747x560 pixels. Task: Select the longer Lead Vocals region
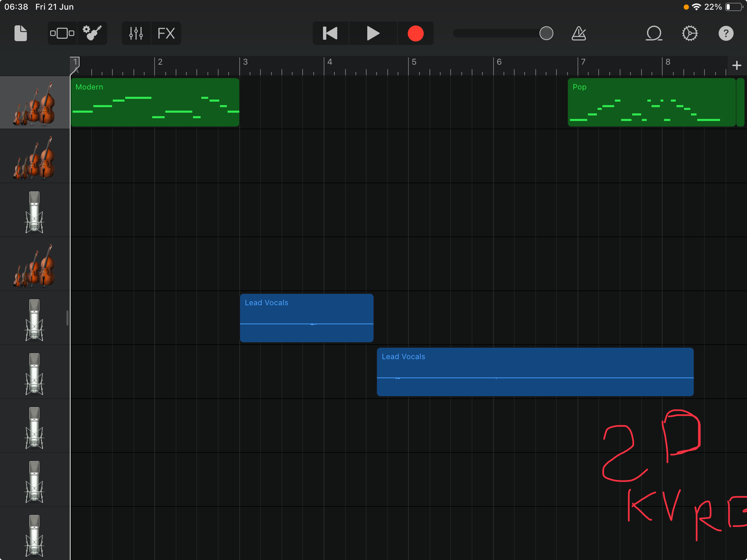click(535, 372)
